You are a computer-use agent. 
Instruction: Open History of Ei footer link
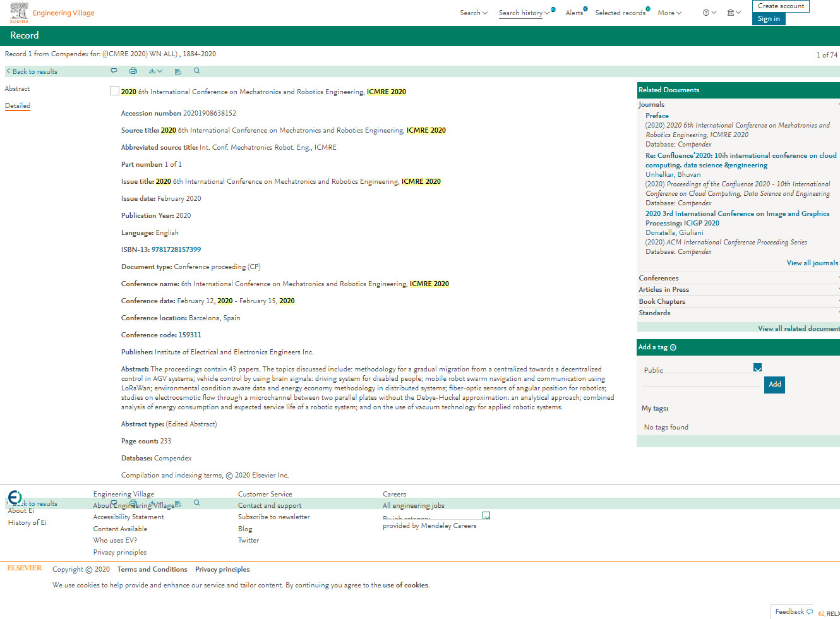27,522
